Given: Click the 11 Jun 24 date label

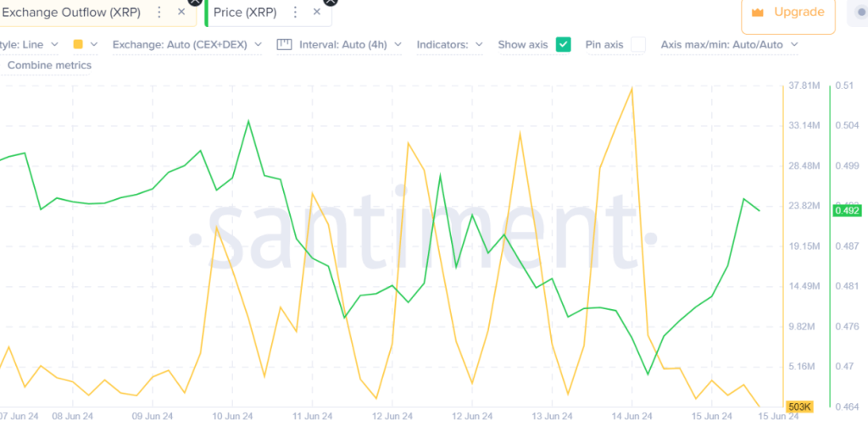Looking at the screenshot, I should coord(312,416).
